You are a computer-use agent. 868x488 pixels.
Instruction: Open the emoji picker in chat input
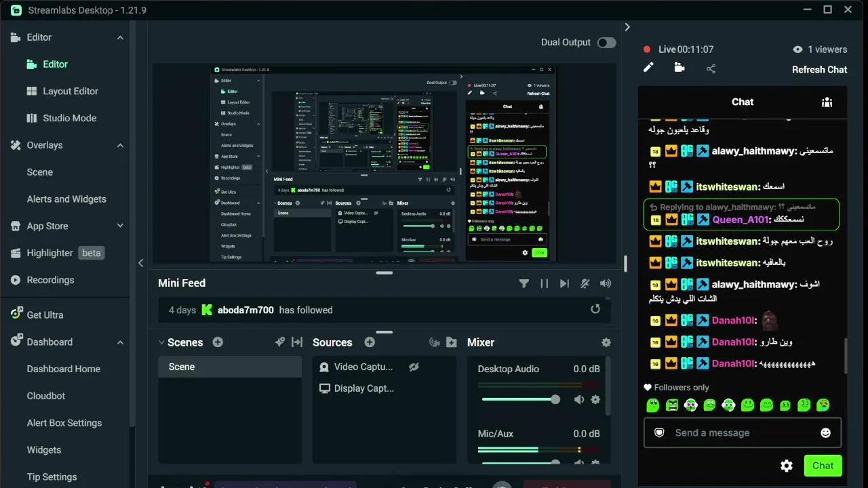point(825,432)
